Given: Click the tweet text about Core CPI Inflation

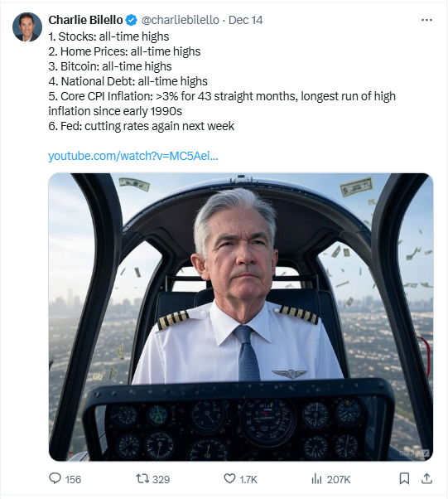Looking at the screenshot, I should pyautogui.click(x=222, y=104).
